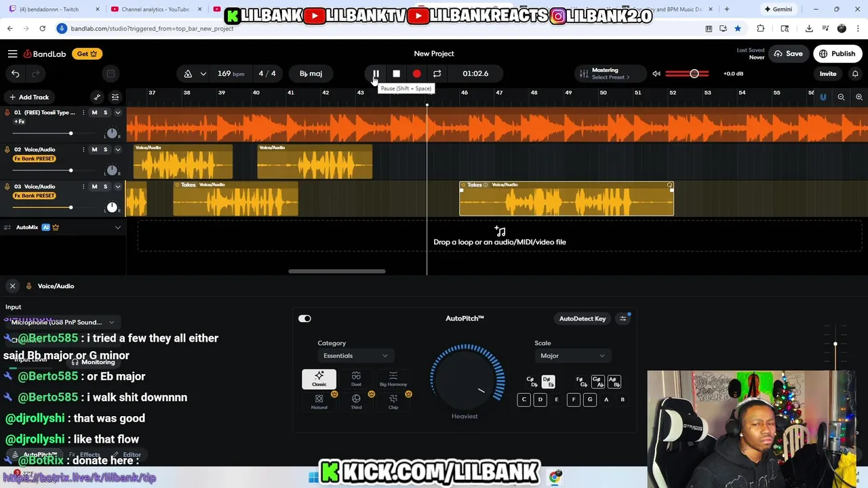Viewport: 868px width, 488px height.
Task: Toggle the AutoPitch on/off switch
Action: coord(304,319)
